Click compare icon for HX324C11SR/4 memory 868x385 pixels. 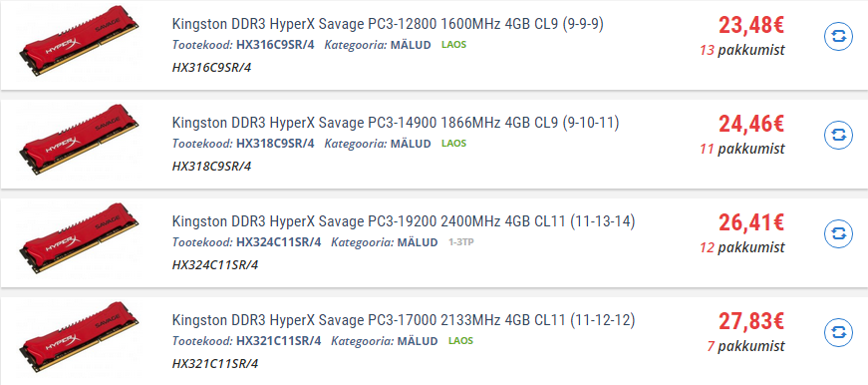(x=838, y=233)
